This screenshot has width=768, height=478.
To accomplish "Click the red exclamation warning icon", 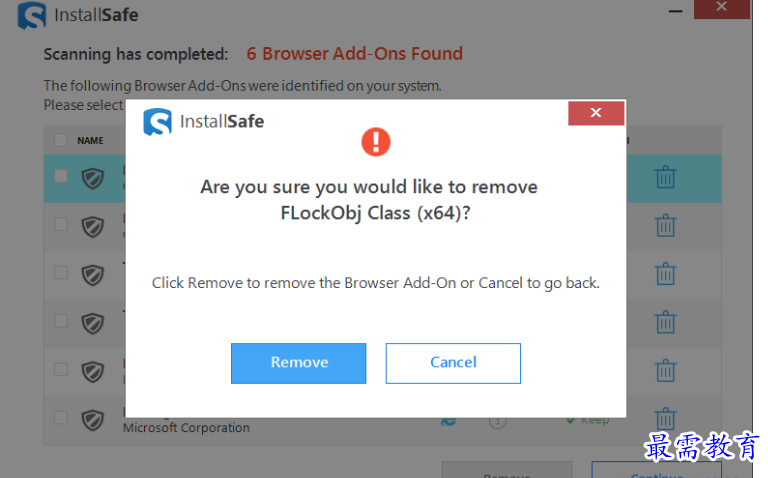I will click(x=376, y=142).
